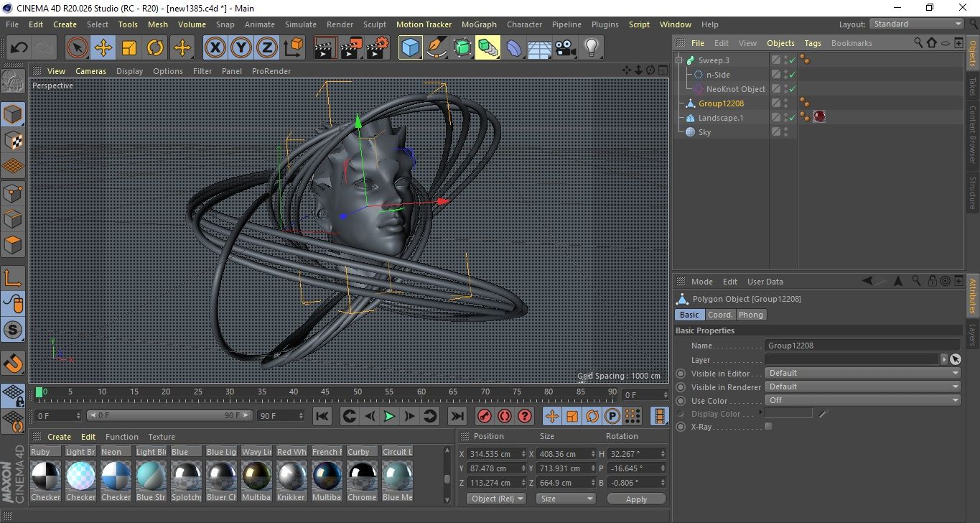Add a Camera object
The width and height of the screenshot is (980, 523).
click(566, 48)
